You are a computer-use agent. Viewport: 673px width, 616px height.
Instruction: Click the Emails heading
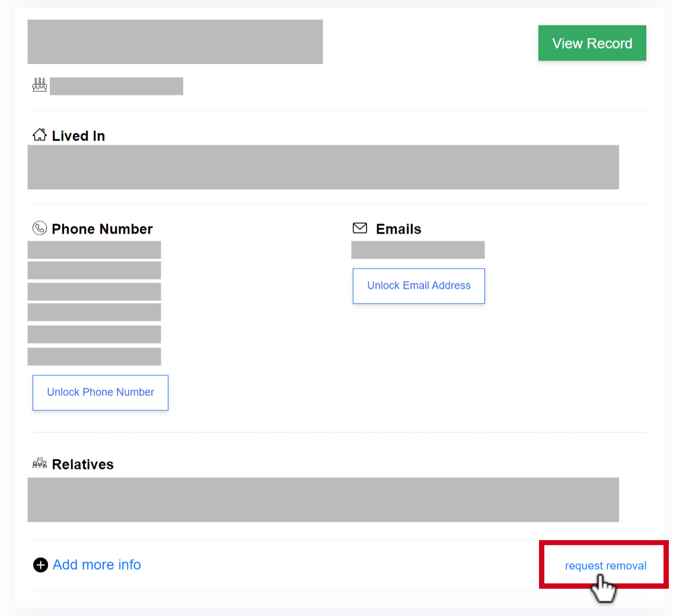[x=398, y=229]
